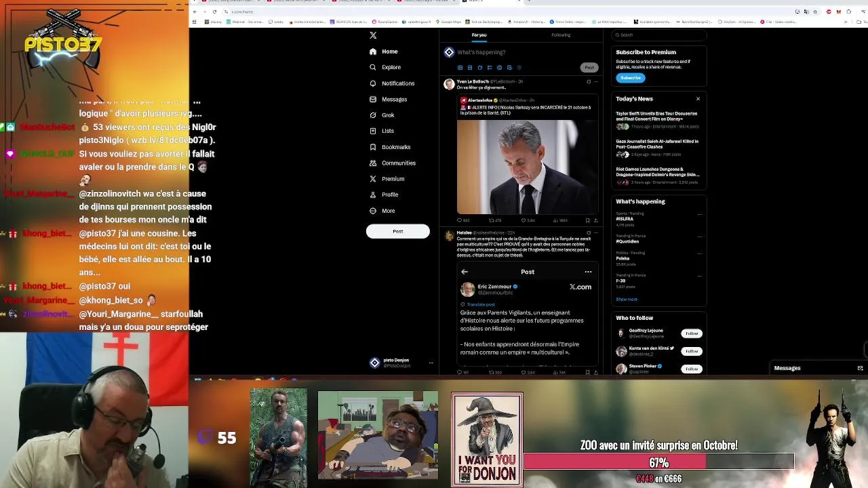
Task: Open more options on the Heloise post
Action: (x=596, y=233)
